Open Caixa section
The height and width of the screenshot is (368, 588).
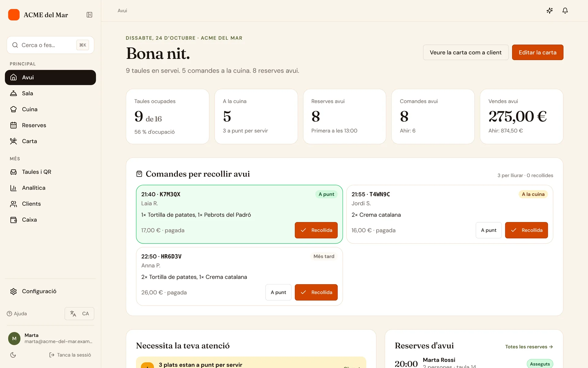click(x=50, y=220)
